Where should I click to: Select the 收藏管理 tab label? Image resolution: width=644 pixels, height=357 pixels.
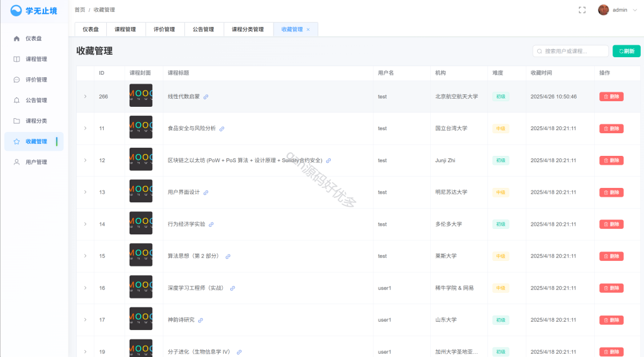292,30
